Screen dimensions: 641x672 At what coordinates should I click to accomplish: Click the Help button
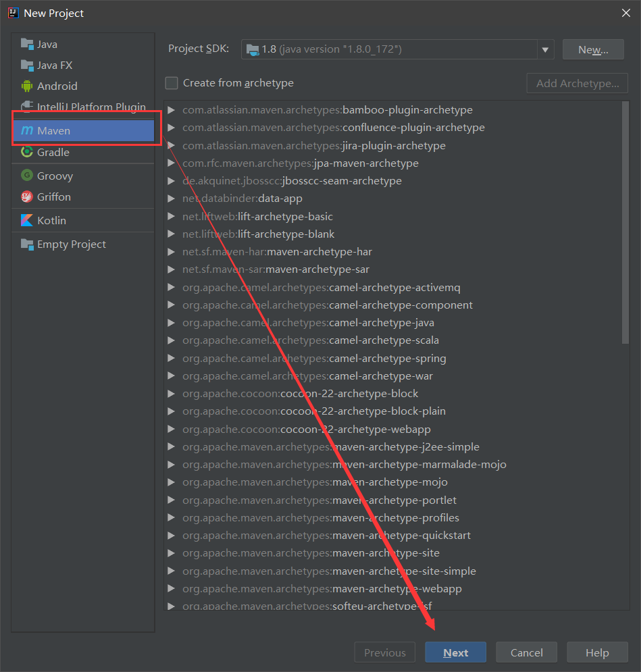[x=597, y=652]
